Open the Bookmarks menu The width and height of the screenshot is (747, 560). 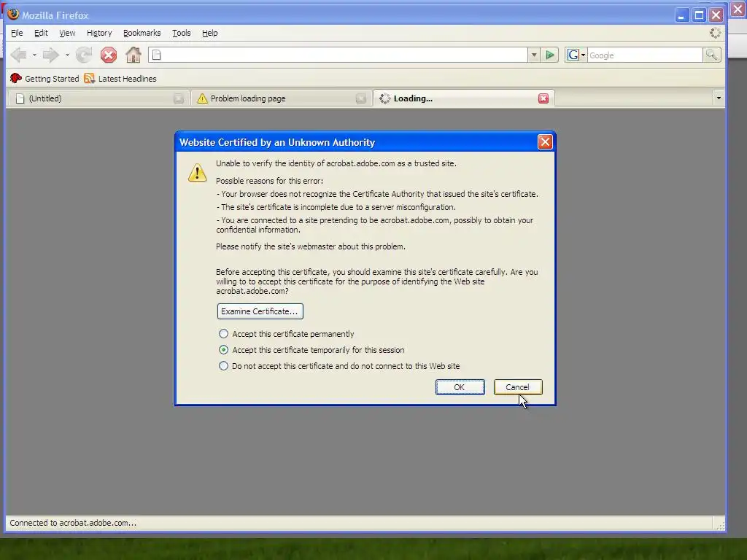pyautogui.click(x=142, y=33)
